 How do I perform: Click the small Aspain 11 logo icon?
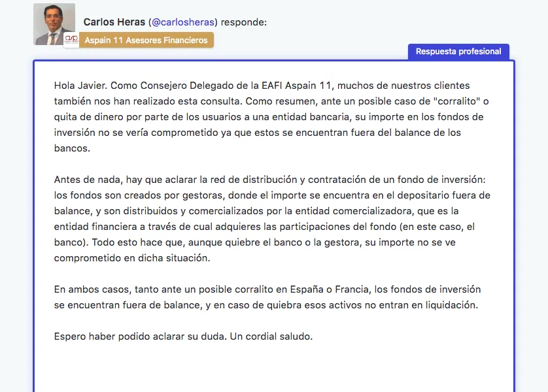(x=71, y=40)
